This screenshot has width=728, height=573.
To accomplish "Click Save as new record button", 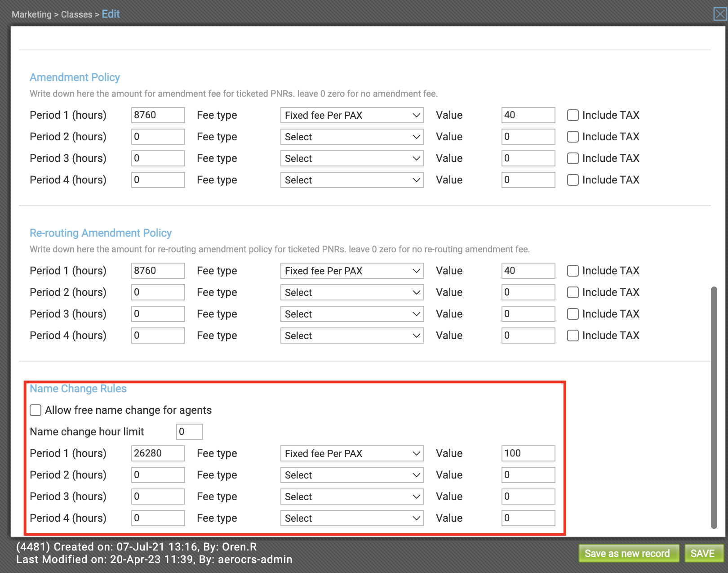I will pos(628,553).
